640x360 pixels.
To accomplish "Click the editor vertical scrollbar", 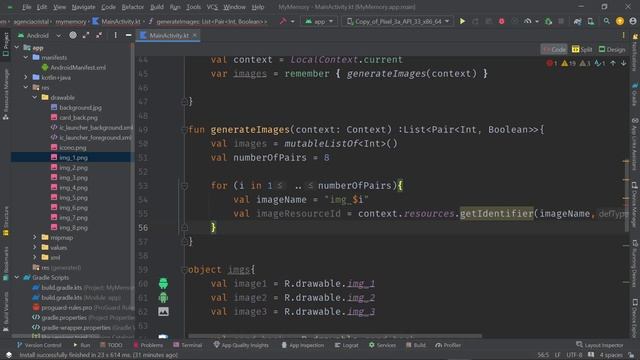I will coord(626,196).
